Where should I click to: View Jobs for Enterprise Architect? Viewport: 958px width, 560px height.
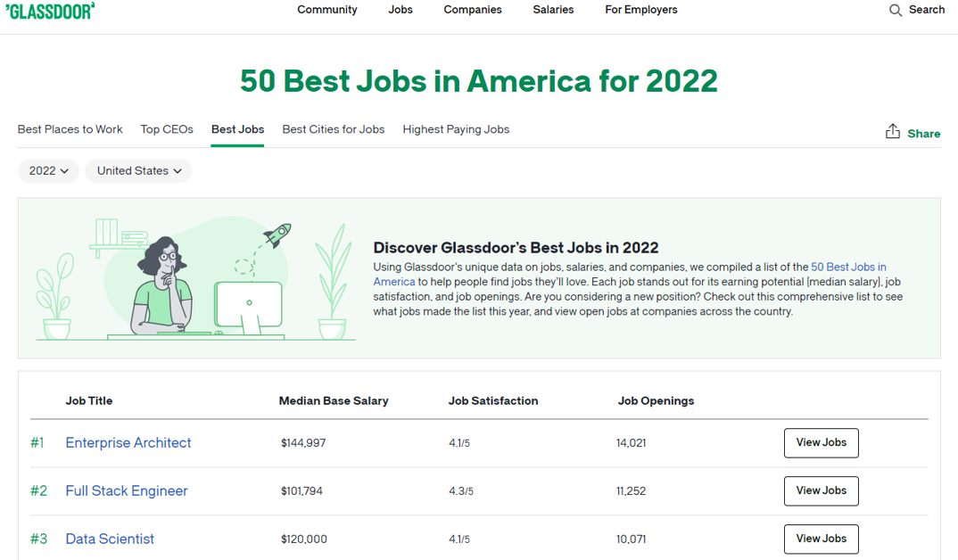(x=821, y=442)
